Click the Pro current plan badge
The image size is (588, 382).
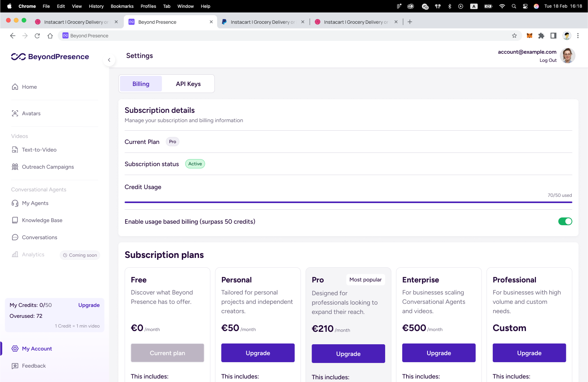point(173,142)
